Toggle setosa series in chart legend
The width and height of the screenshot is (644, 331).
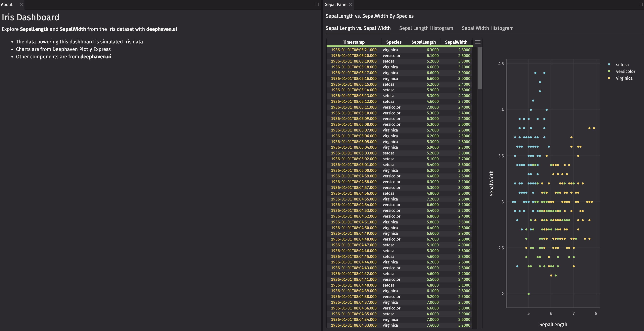pyautogui.click(x=622, y=65)
